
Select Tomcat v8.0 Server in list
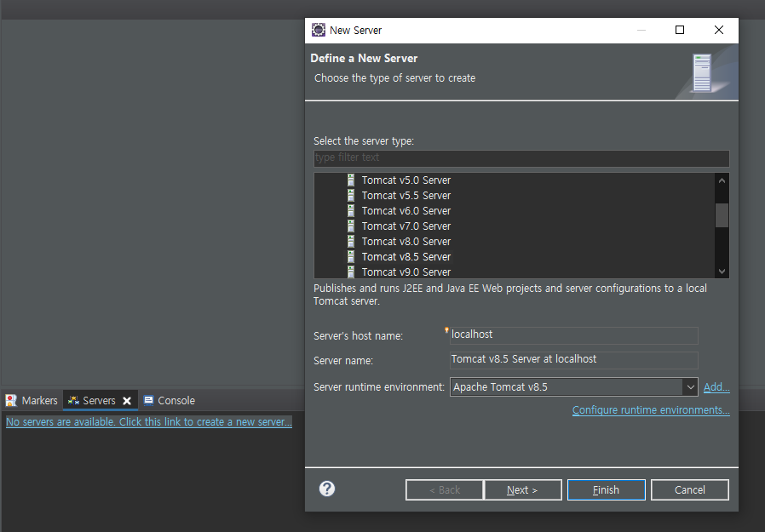tap(406, 242)
